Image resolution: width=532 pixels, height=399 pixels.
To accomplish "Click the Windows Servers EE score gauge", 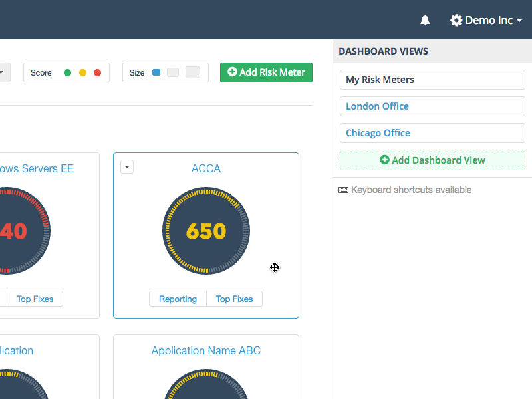I will point(24,231).
